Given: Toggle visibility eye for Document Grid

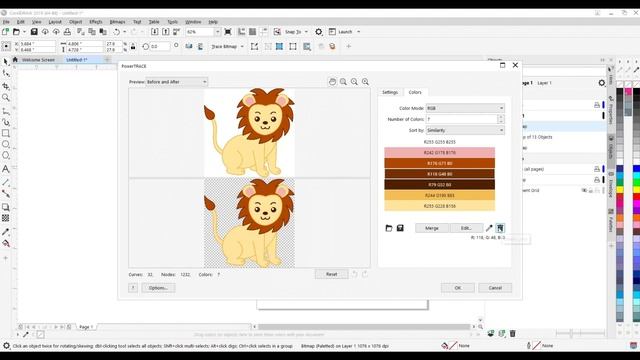Looking at the screenshot, I should 584,190.
